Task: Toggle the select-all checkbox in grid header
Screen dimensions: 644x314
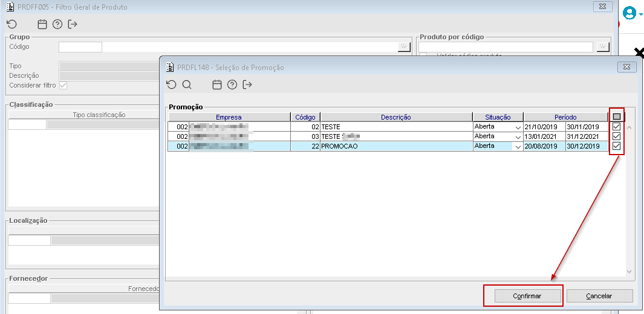Action: [x=616, y=117]
